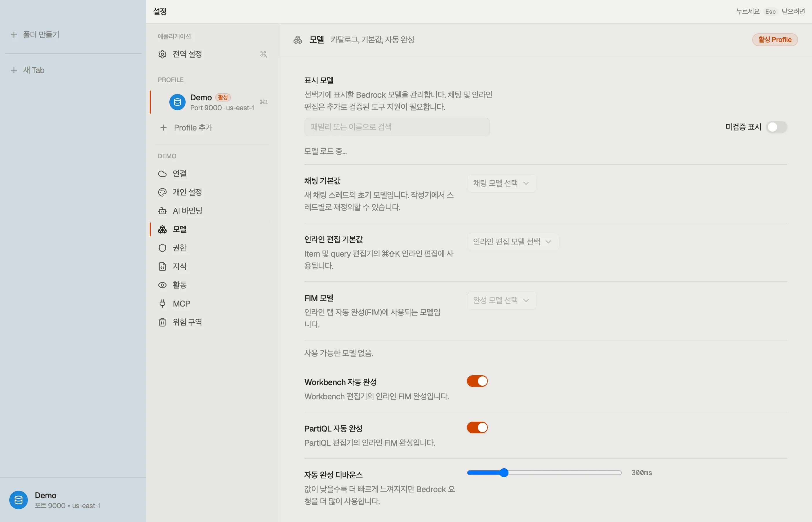Open the 채팅 모델 선택 dropdown
Image resolution: width=812 pixels, height=522 pixels.
point(502,183)
